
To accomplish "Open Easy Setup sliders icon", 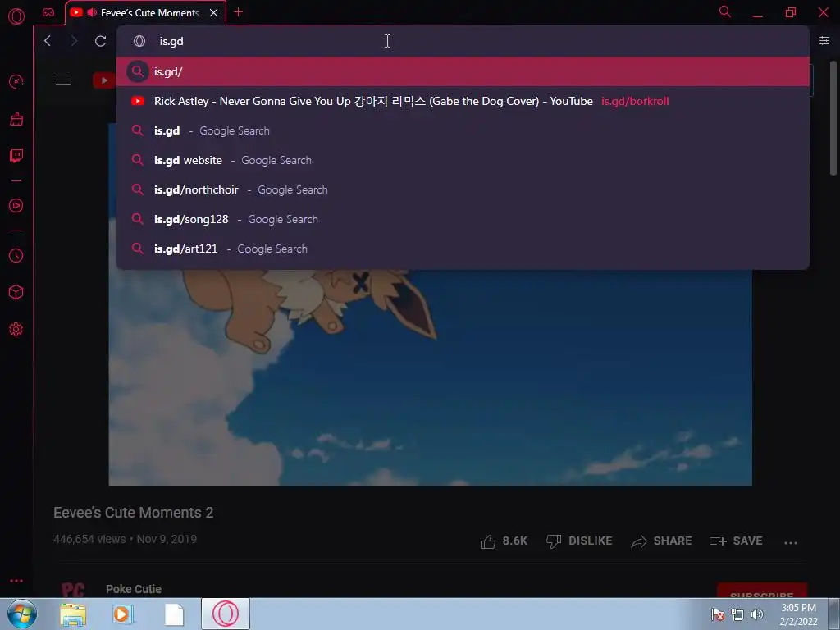I will 824,41.
